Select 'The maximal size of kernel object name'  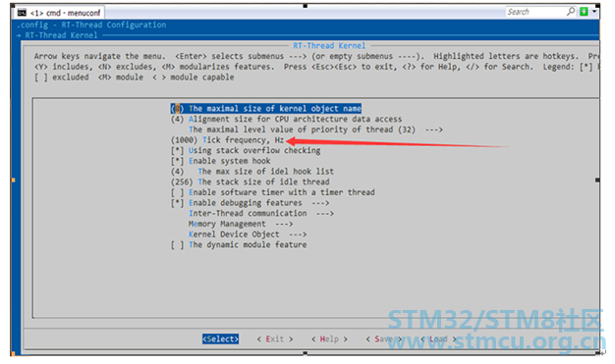pos(266,109)
